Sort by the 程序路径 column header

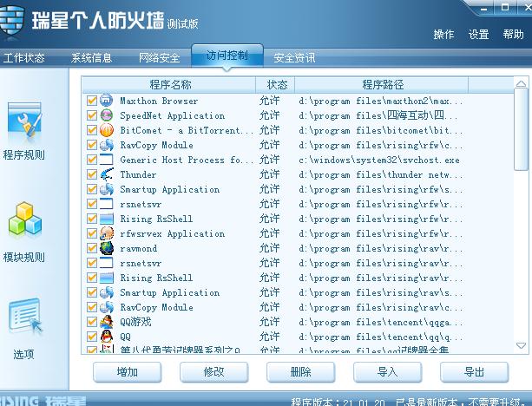point(382,85)
